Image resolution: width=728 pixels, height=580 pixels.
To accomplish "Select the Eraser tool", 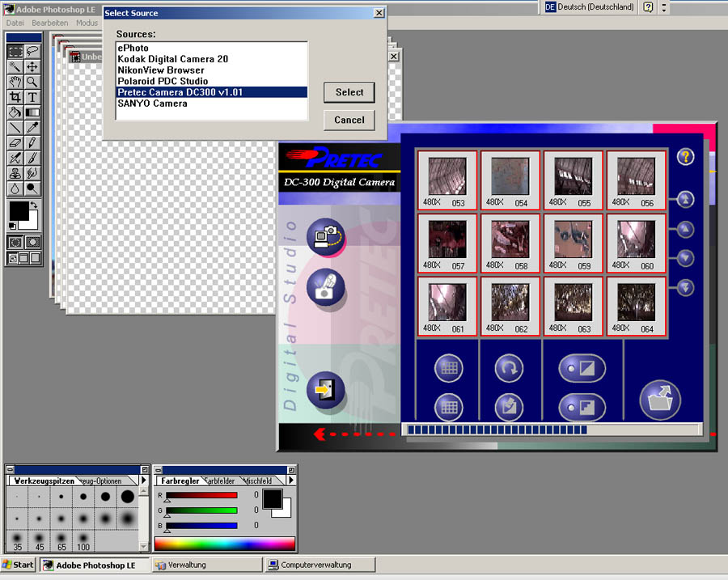I will pyautogui.click(x=15, y=143).
